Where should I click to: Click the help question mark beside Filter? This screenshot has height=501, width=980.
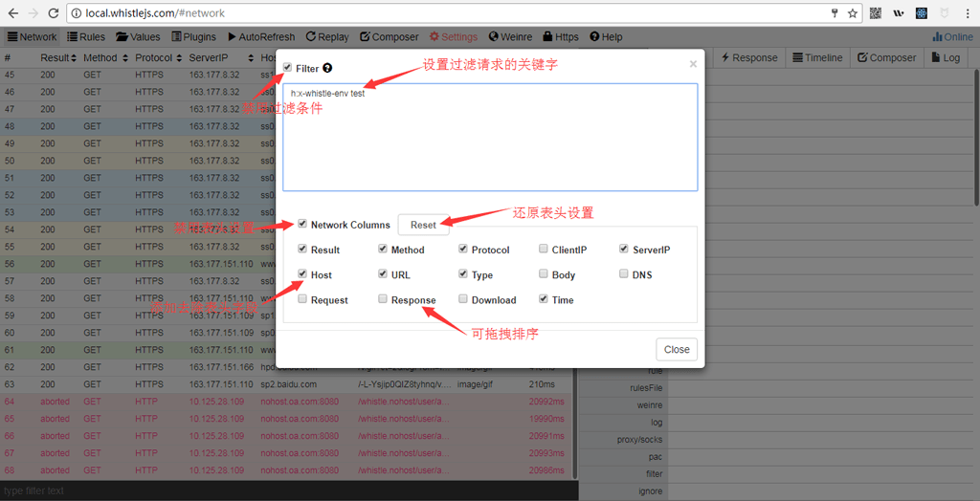pyautogui.click(x=327, y=69)
